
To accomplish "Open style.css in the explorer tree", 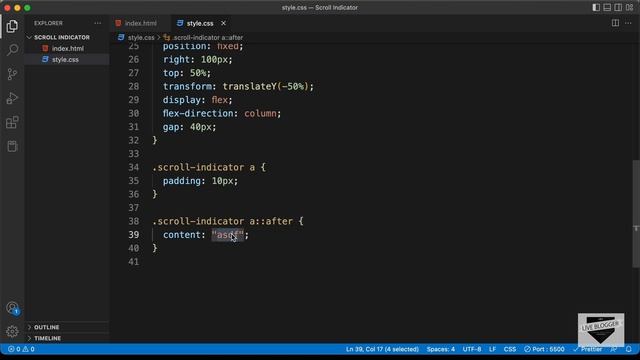I will coord(65,60).
